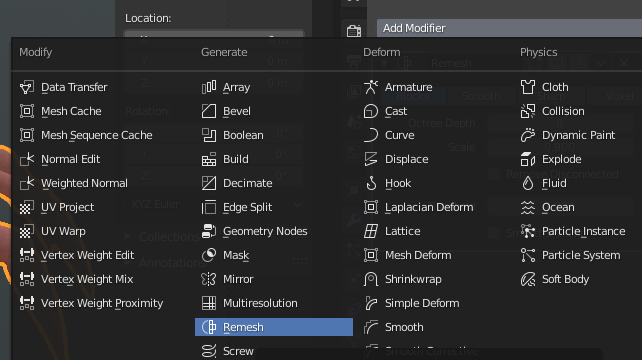Add a Decimate modifier
The height and width of the screenshot is (360, 642).
coord(274,183)
